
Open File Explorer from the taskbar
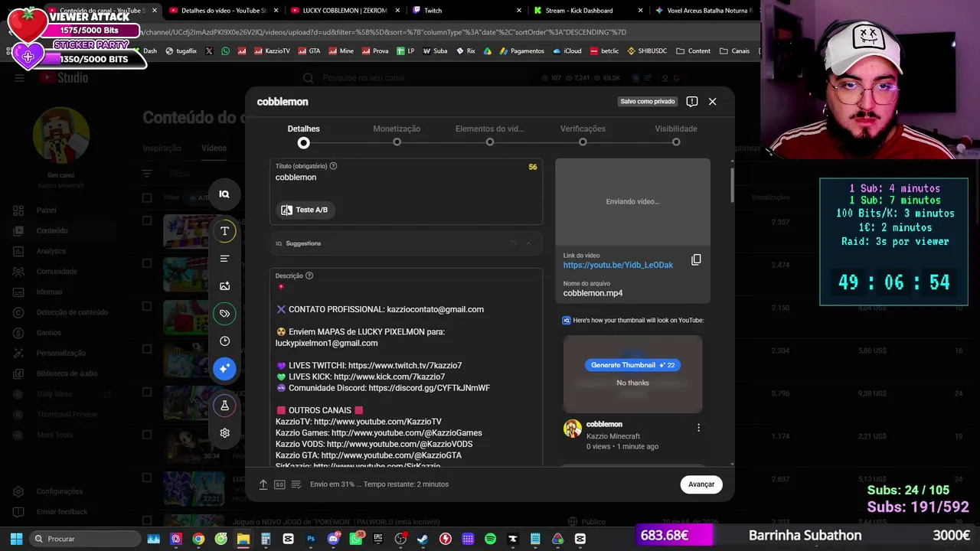click(243, 539)
